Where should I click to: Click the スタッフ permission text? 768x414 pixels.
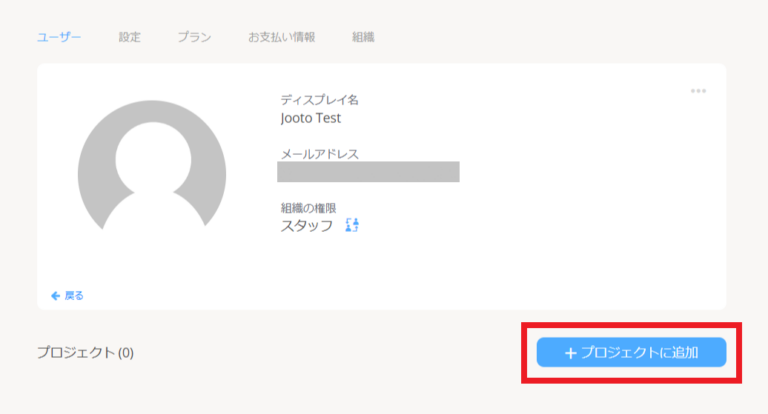pyautogui.click(x=307, y=225)
